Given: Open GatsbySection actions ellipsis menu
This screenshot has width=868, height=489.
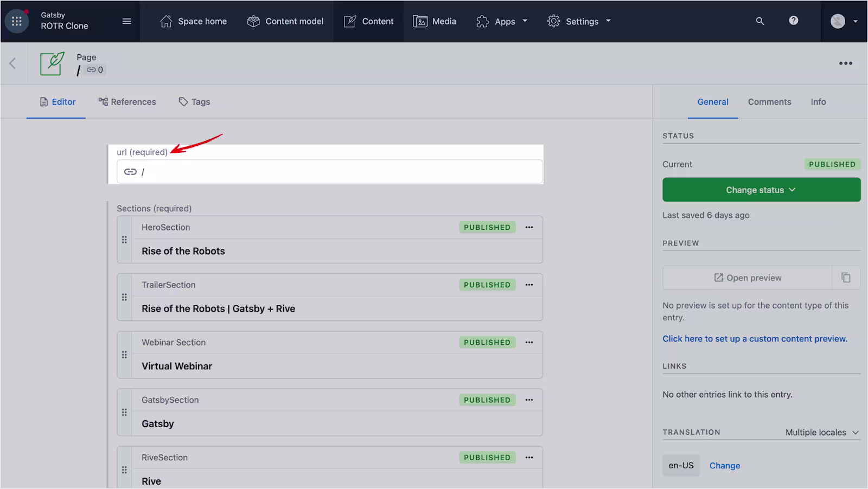Looking at the screenshot, I should pos(529,400).
